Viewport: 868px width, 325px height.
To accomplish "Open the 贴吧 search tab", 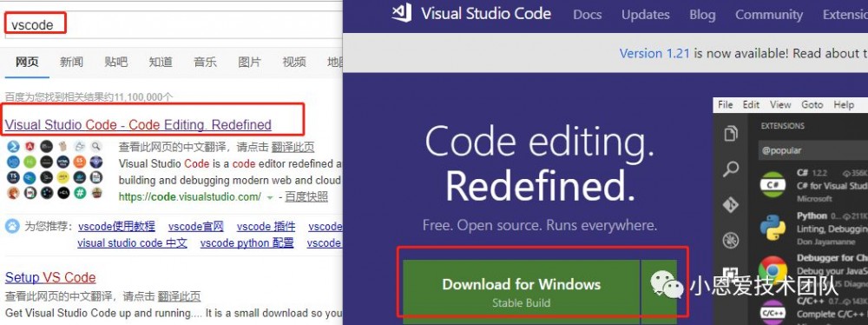I will pos(115,62).
